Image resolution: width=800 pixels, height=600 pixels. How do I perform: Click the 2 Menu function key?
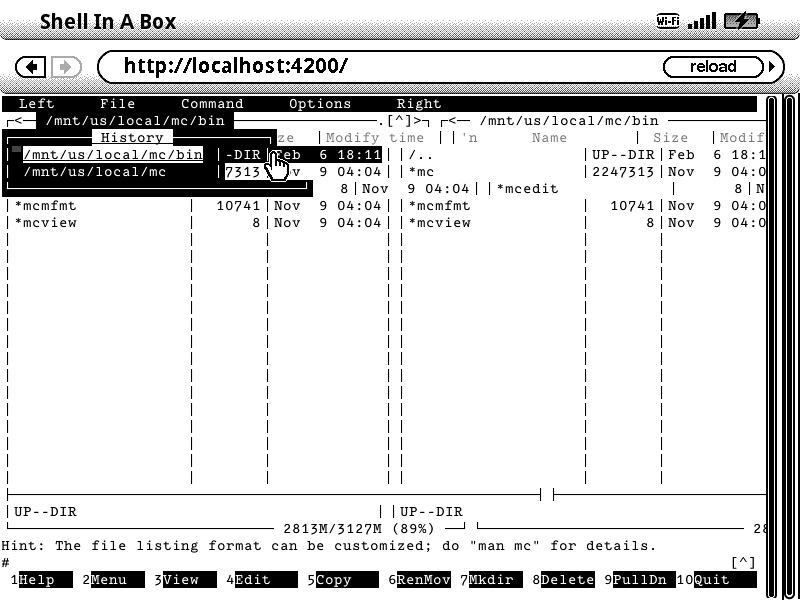click(114, 580)
